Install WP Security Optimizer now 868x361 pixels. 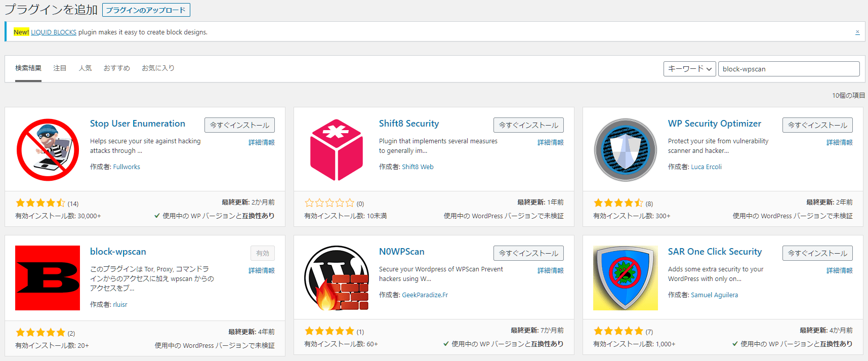[x=818, y=125]
